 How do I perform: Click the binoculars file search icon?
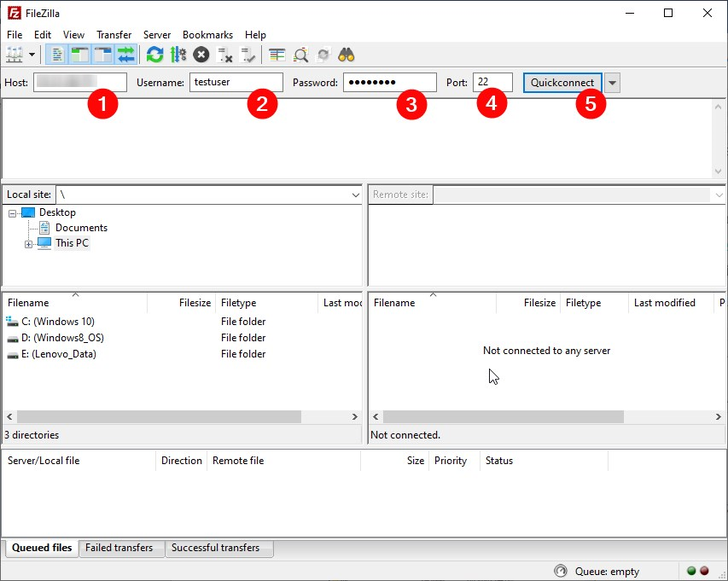pos(347,55)
